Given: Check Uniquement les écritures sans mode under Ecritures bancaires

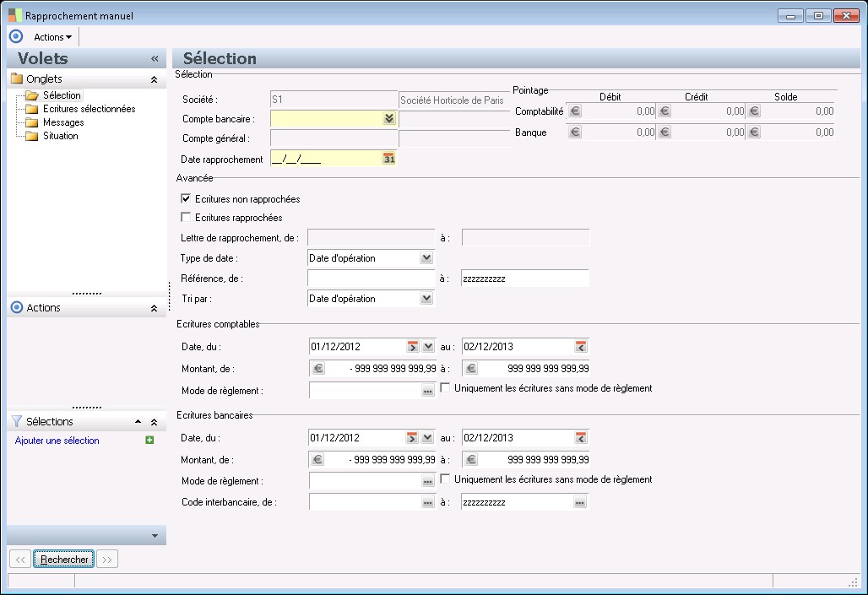Looking at the screenshot, I should pyautogui.click(x=446, y=479).
